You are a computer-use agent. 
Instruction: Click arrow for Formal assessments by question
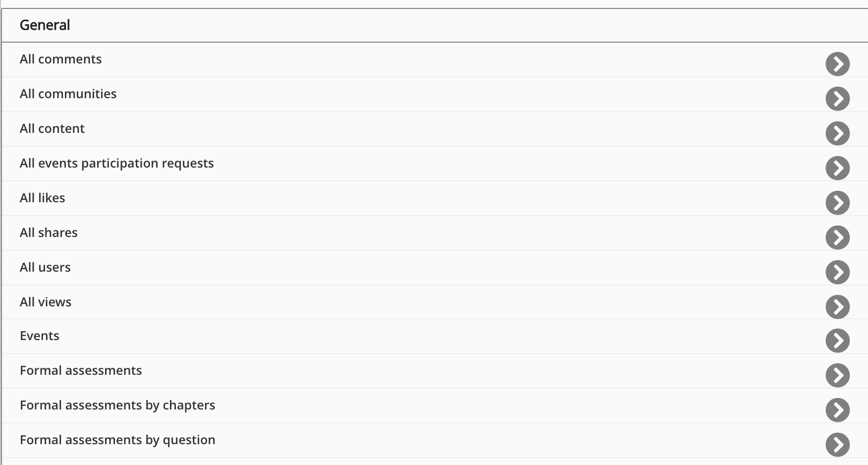pos(837,445)
